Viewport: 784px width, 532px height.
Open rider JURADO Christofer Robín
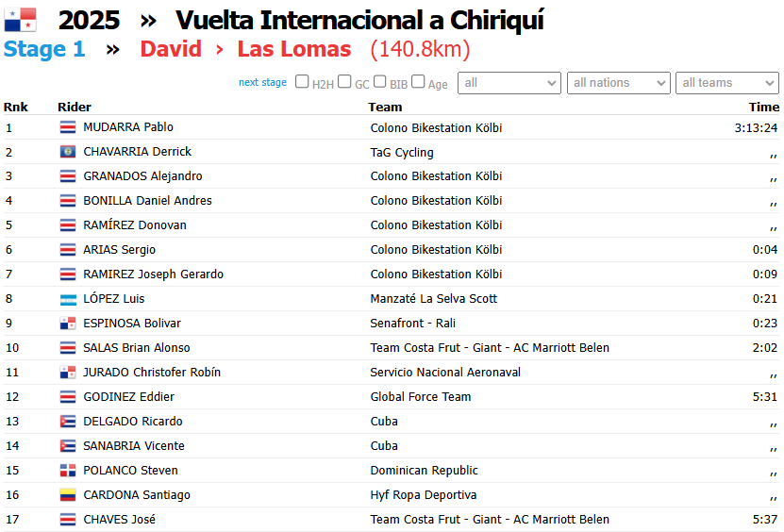click(152, 372)
